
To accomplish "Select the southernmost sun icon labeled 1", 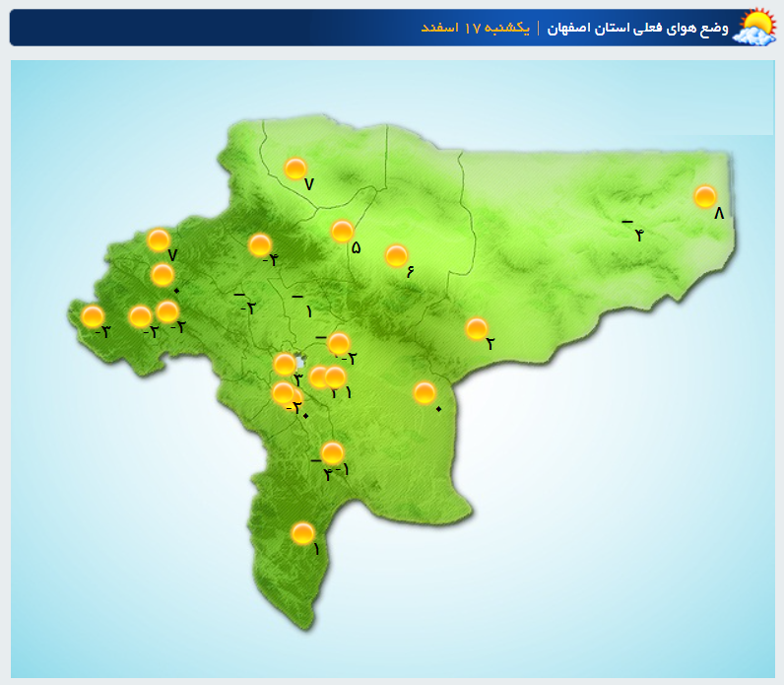I will point(303,533).
